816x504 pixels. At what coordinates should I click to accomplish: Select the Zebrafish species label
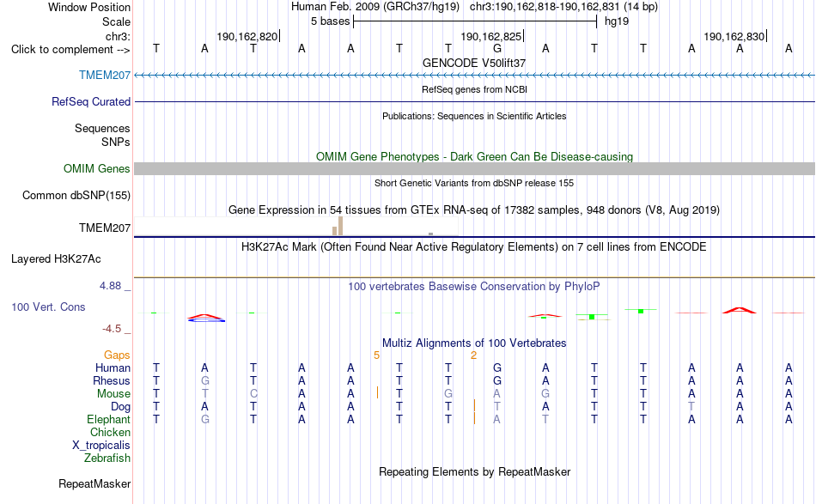107,458
